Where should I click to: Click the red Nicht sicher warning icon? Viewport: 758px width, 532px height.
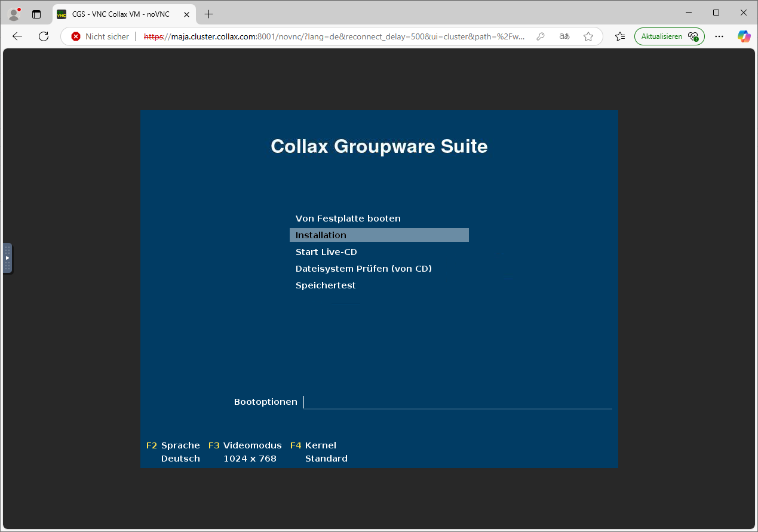point(76,36)
